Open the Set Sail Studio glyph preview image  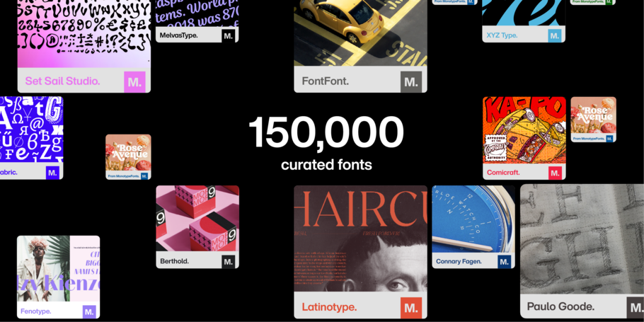point(84,34)
